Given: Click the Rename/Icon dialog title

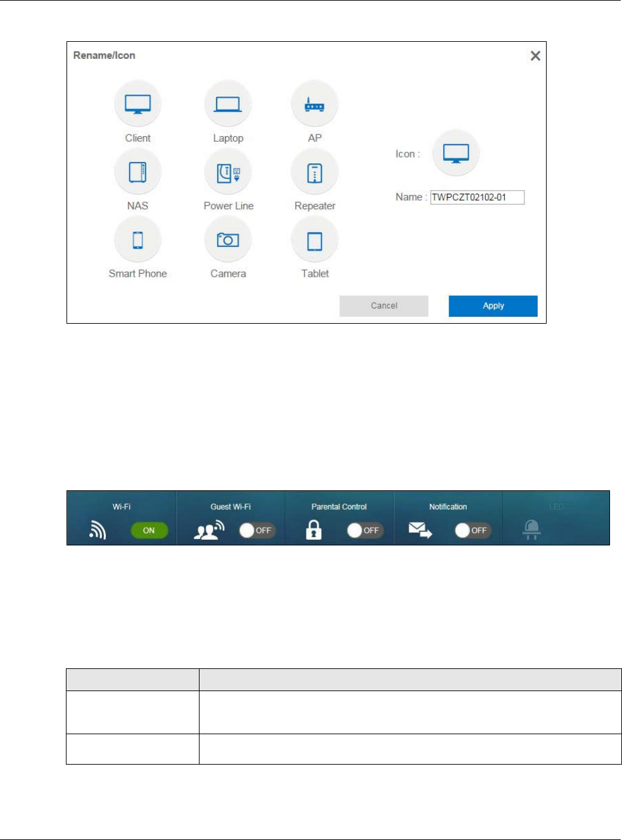Looking at the screenshot, I should tap(104, 56).
